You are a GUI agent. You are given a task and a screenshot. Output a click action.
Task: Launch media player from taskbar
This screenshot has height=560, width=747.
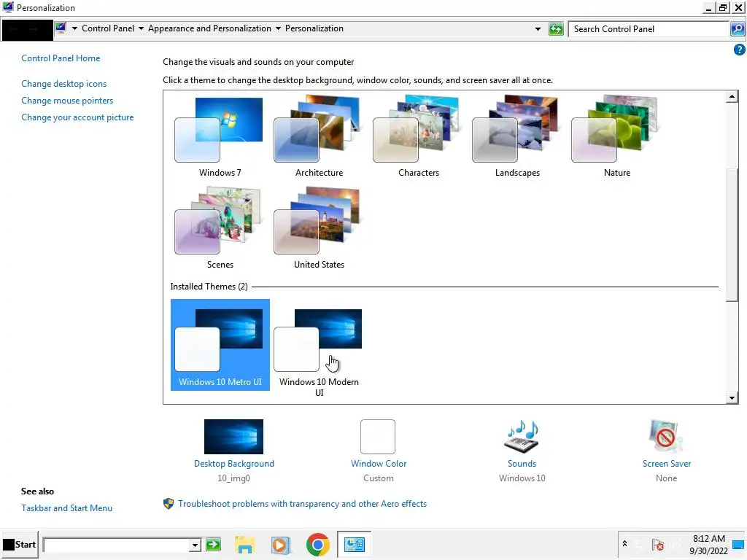click(281, 545)
